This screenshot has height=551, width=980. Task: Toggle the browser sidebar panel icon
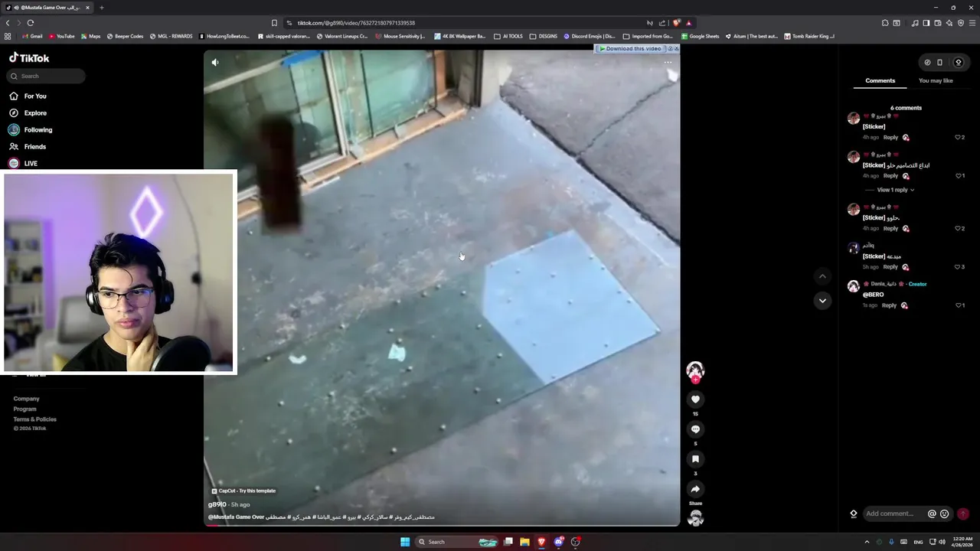[926, 23]
